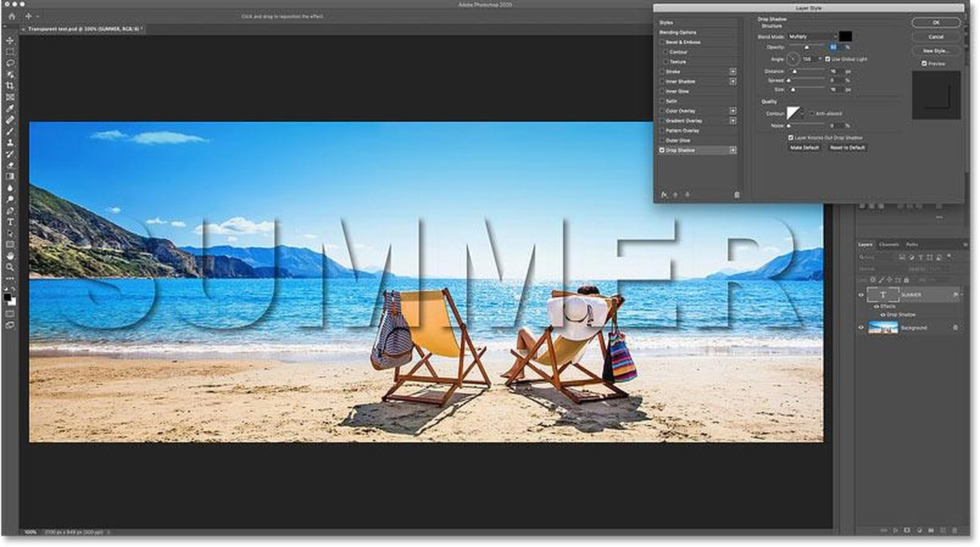This screenshot has height=547, width=980.
Task: Add another Gradient Overlay with plus
Action: point(733,121)
